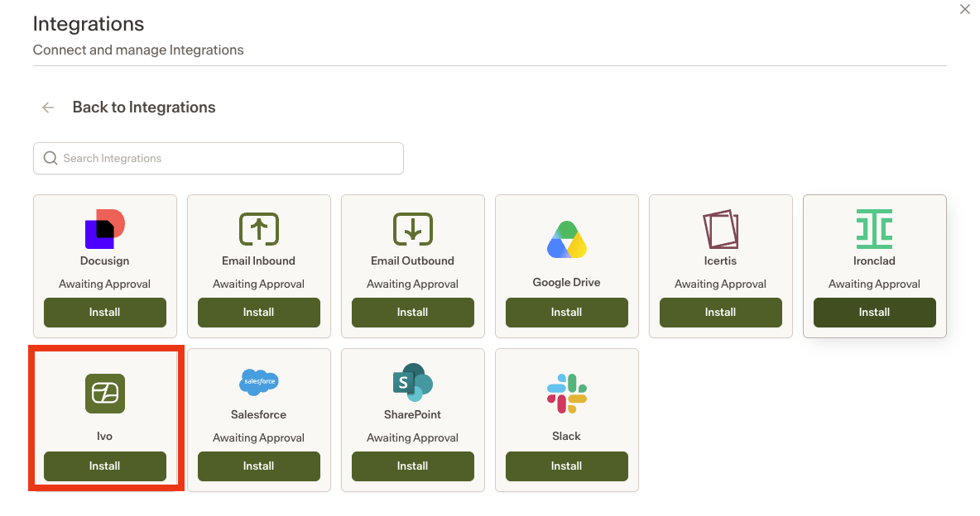
Task: Click the Salesforce cloud logo icon
Action: (x=259, y=382)
